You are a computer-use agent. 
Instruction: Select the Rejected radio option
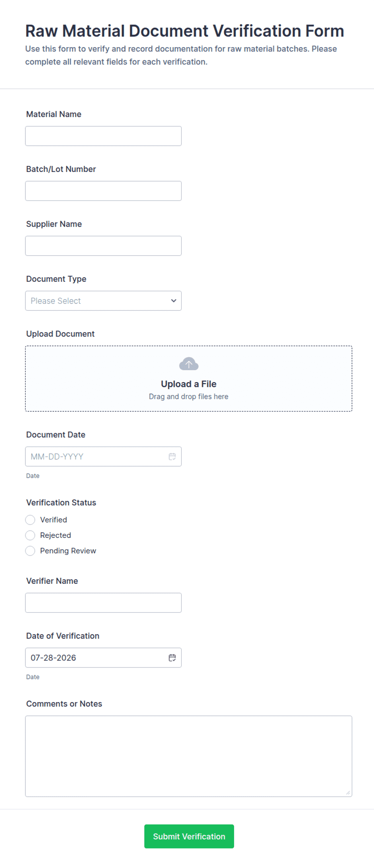tap(30, 535)
